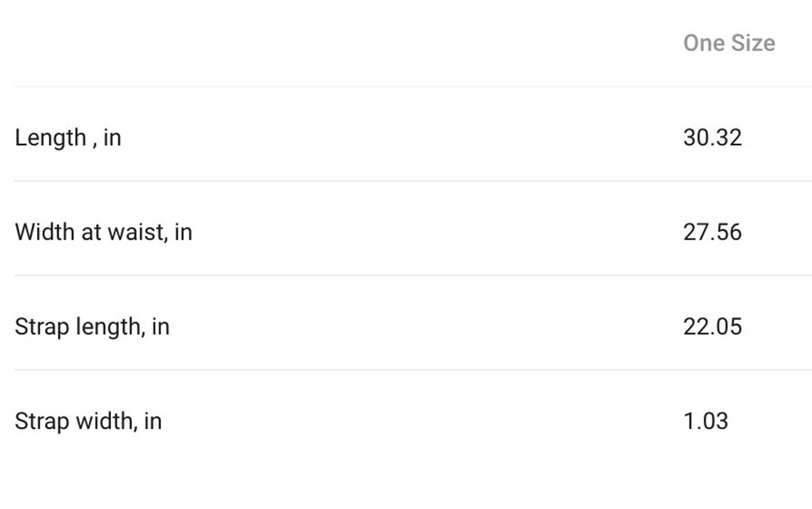Select the Strap width, in label
Screen dimensions: 812x509
click(x=88, y=421)
